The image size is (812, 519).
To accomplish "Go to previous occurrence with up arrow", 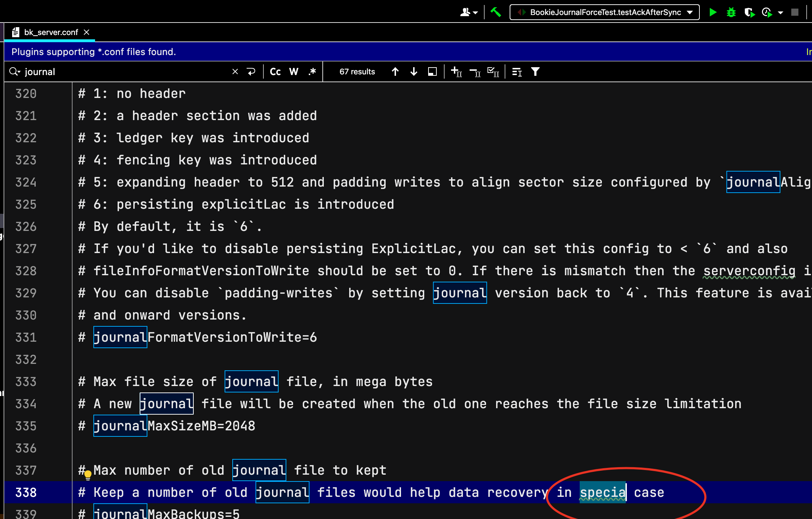I will pyautogui.click(x=395, y=72).
